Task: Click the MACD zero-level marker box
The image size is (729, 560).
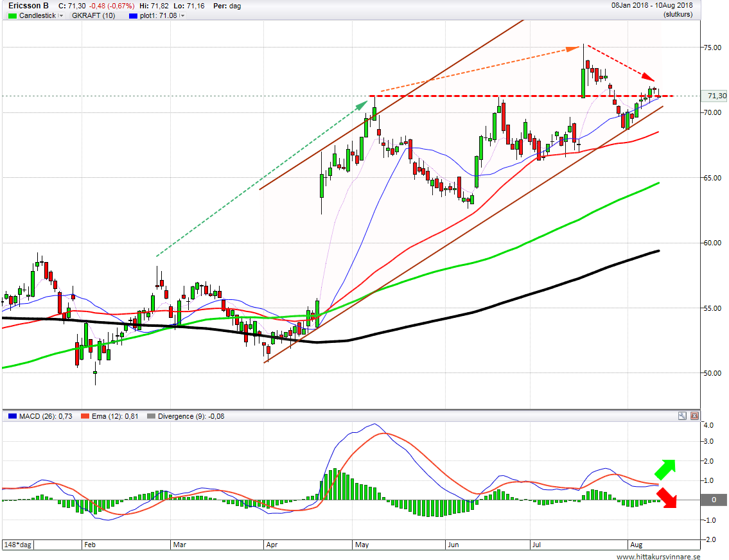Action: (x=715, y=500)
